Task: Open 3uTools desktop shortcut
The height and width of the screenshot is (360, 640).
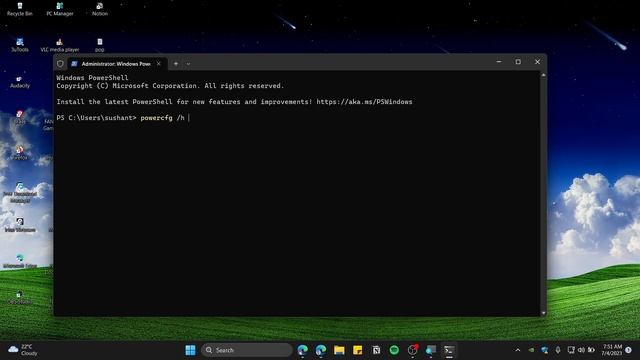Action: [x=20, y=45]
